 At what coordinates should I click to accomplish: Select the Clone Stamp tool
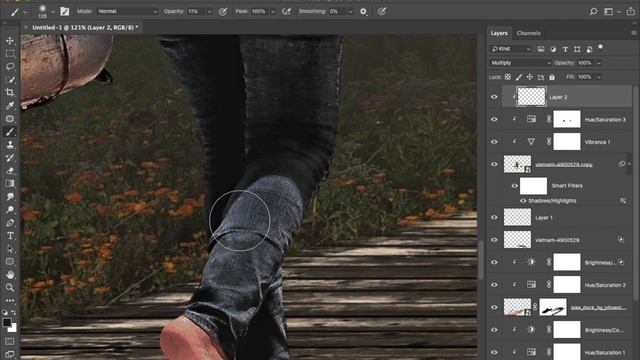(10, 145)
